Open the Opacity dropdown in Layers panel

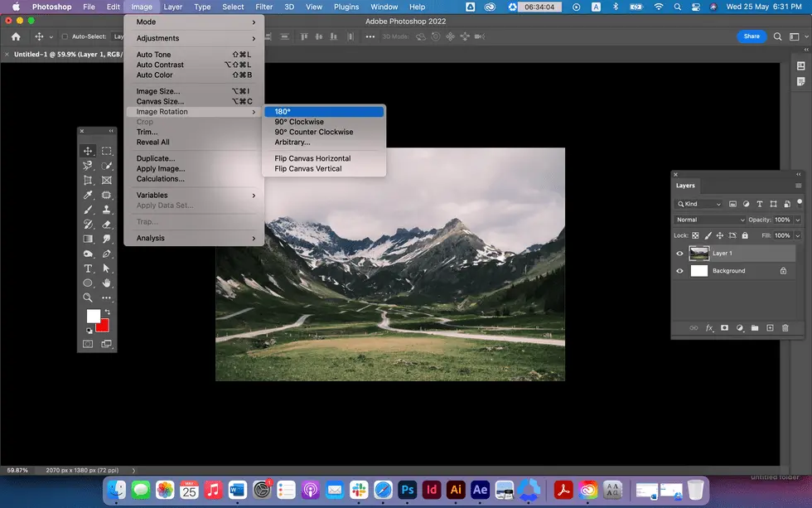pyautogui.click(x=797, y=220)
